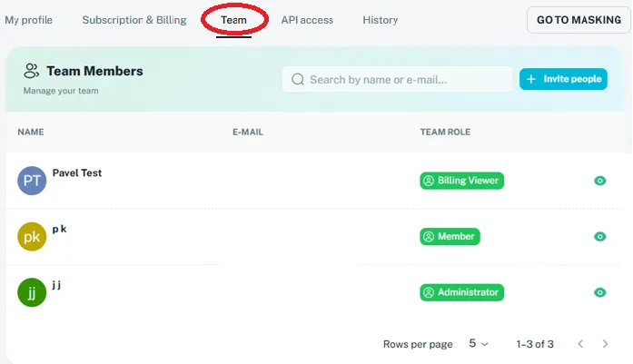Select the name Pavel Test
Viewport: 633px width, 364px height.
tap(77, 172)
